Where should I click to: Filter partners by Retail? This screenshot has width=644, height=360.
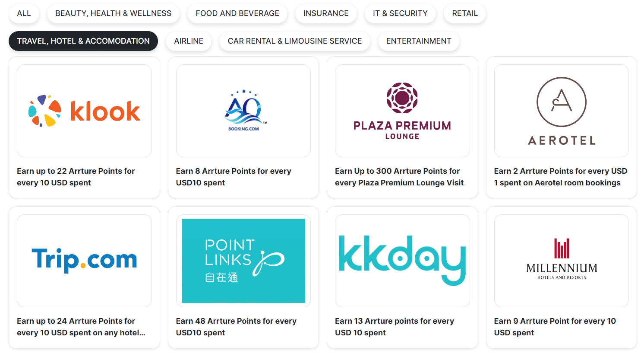pyautogui.click(x=465, y=13)
